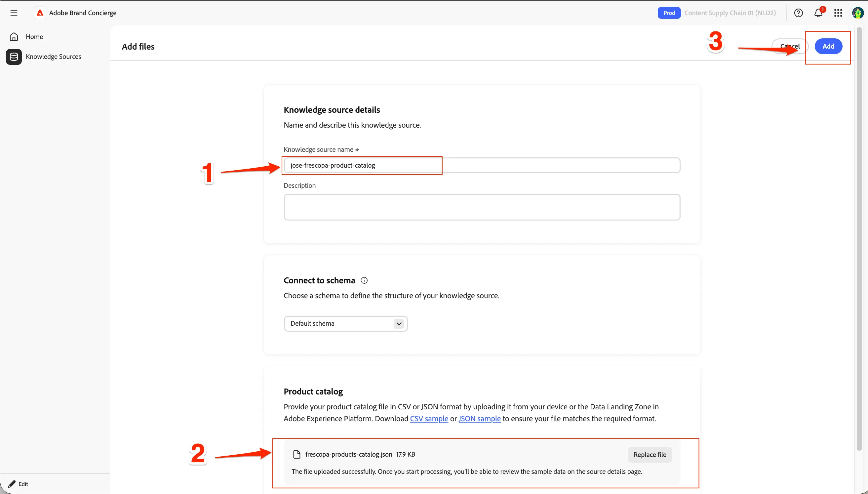Image resolution: width=868 pixels, height=494 pixels.
Task: Download the JSON sample link
Action: coord(479,419)
